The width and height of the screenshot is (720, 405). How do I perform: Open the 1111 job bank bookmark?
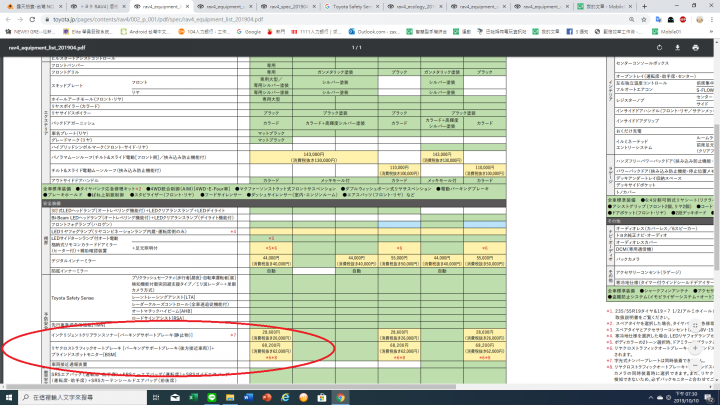click(x=316, y=32)
